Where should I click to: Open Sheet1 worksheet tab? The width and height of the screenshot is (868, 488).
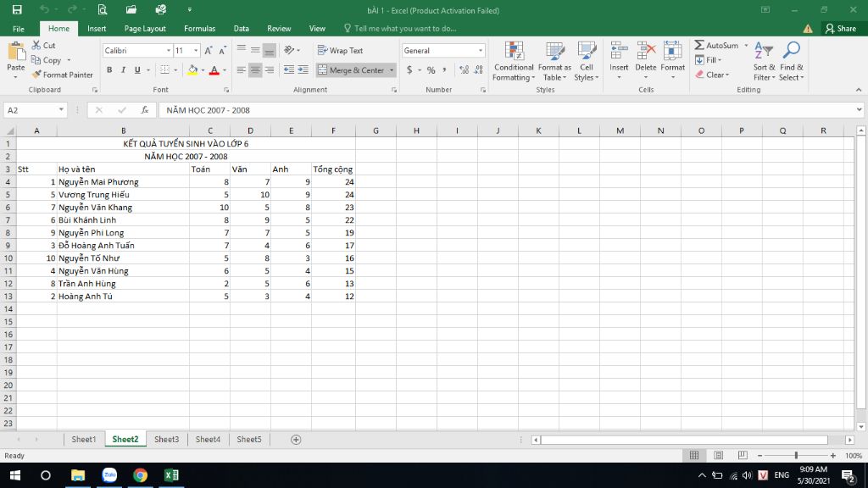pos(84,440)
